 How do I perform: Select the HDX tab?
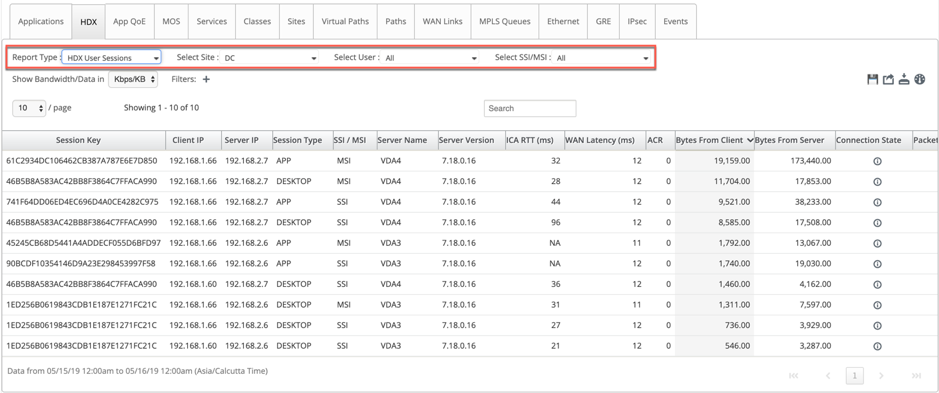click(89, 21)
